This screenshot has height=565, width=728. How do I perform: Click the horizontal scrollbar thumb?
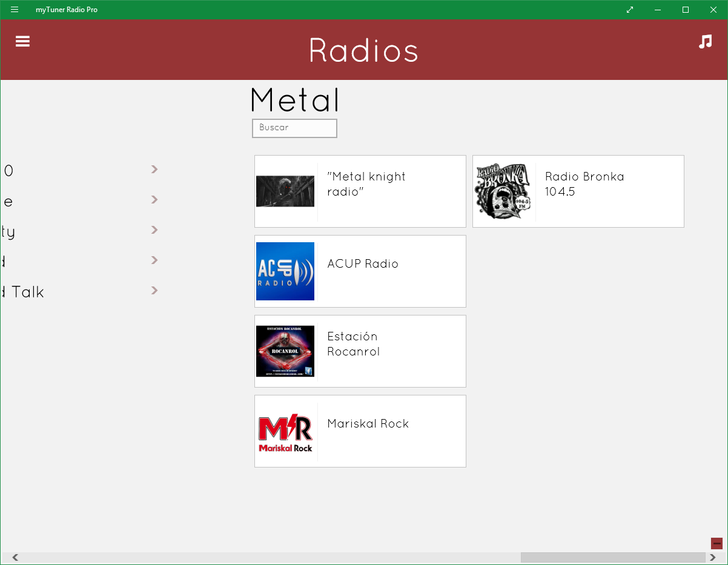coord(613,558)
